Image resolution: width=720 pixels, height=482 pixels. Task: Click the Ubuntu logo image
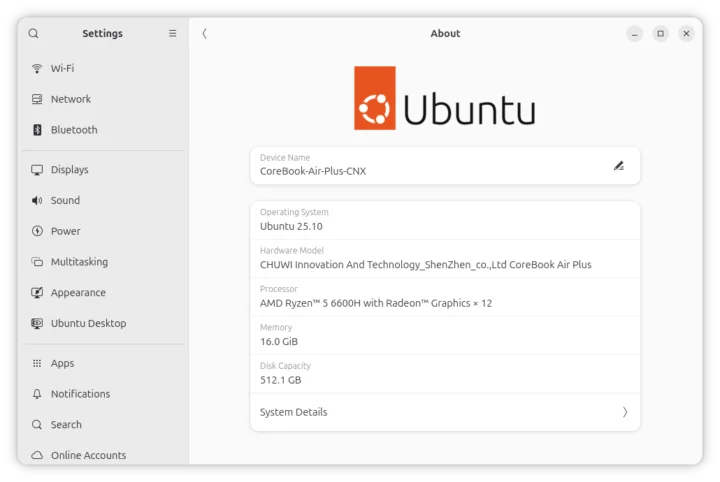point(444,98)
